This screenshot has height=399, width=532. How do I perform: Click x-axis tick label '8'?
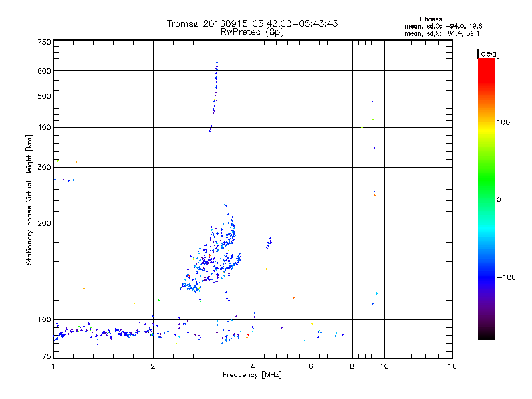[x=352, y=366]
